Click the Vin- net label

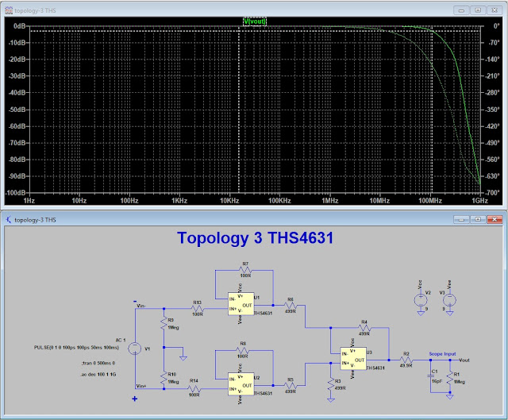pyautogui.click(x=141, y=306)
